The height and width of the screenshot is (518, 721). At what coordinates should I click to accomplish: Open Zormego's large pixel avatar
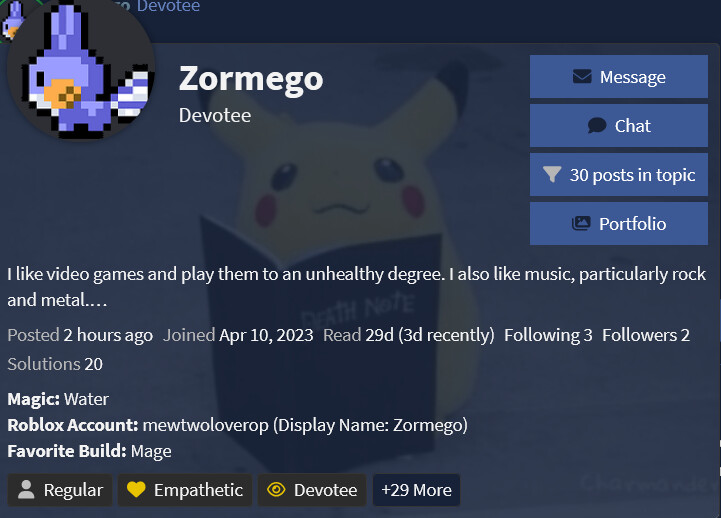pyautogui.click(x=81, y=69)
